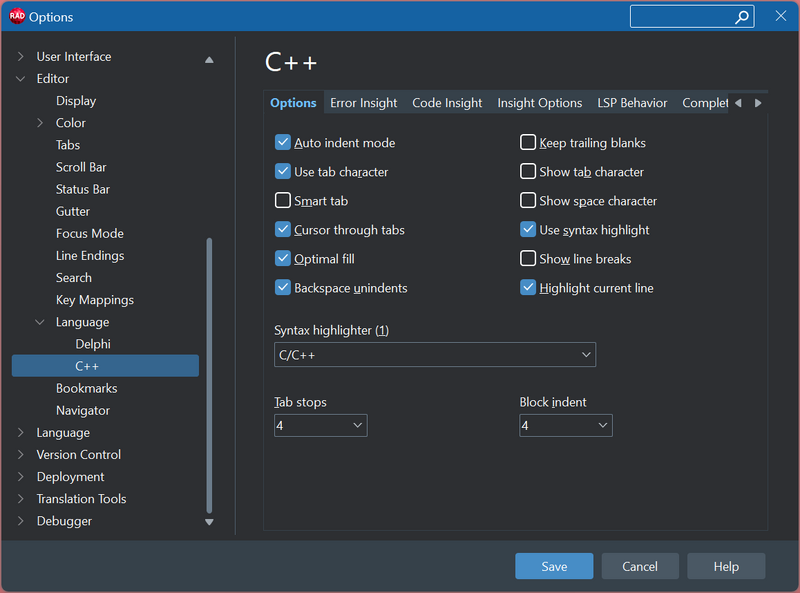The height and width of the screenshot is (593, 800).
Task: Enable Show line breaks
Action: [x=528, y=259]
